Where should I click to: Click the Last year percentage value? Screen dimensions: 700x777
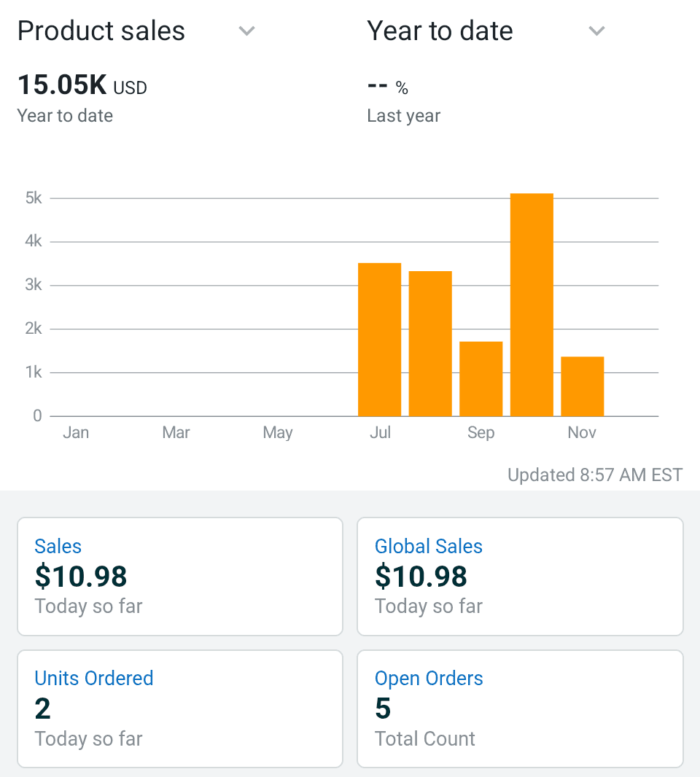[387, 87]
